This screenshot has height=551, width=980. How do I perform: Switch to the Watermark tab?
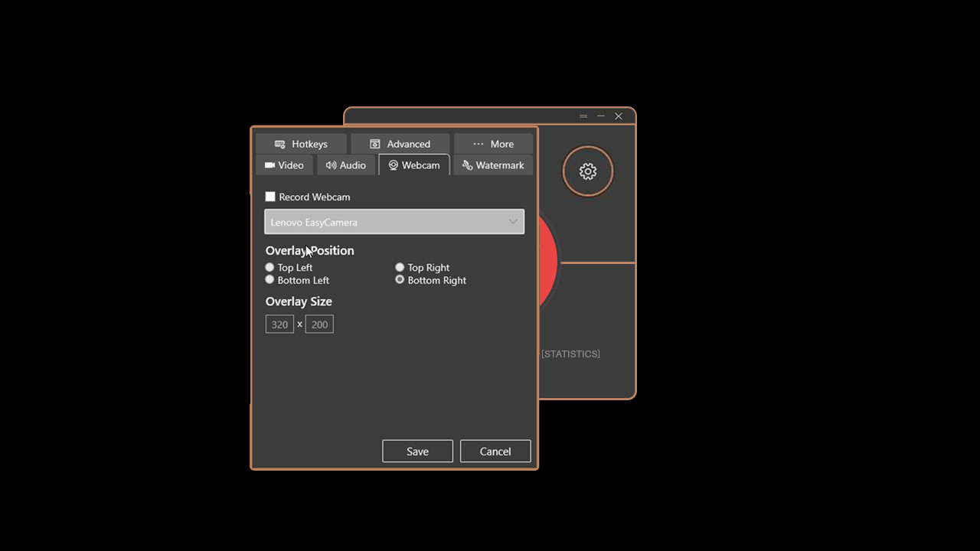pos(493,165)
